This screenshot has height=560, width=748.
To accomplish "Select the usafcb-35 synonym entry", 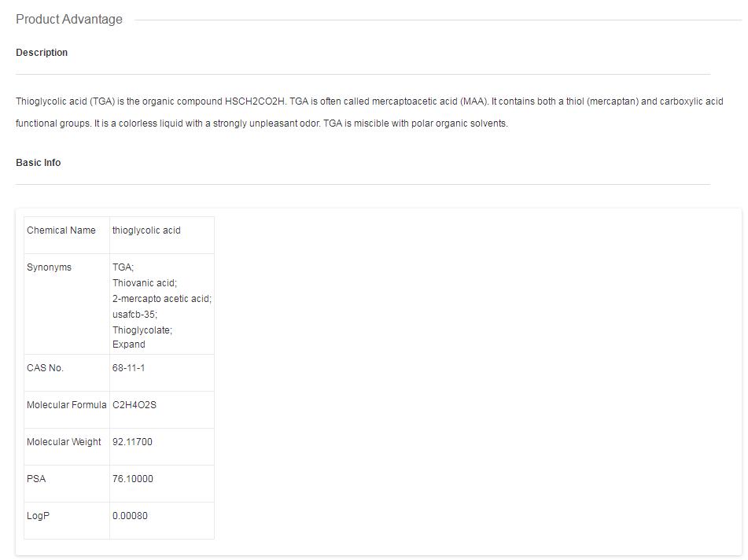I will [x=134, y=314].
